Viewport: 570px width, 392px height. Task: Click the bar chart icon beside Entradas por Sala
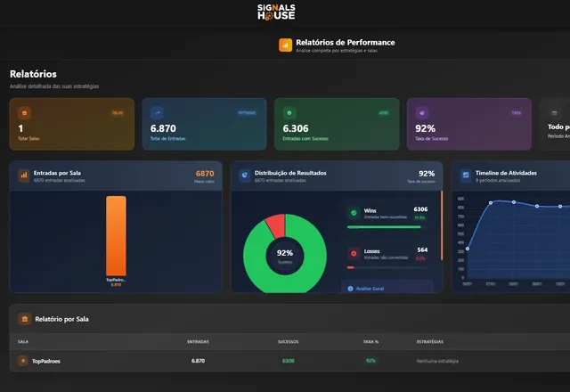pyautogui.click(x=24, y=176)
